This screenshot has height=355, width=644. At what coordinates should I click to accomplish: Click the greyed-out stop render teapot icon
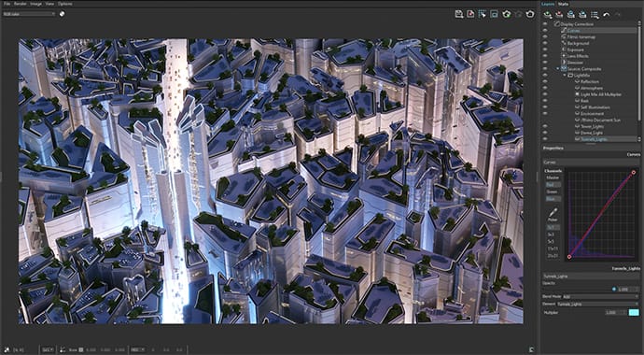point(518,14)
